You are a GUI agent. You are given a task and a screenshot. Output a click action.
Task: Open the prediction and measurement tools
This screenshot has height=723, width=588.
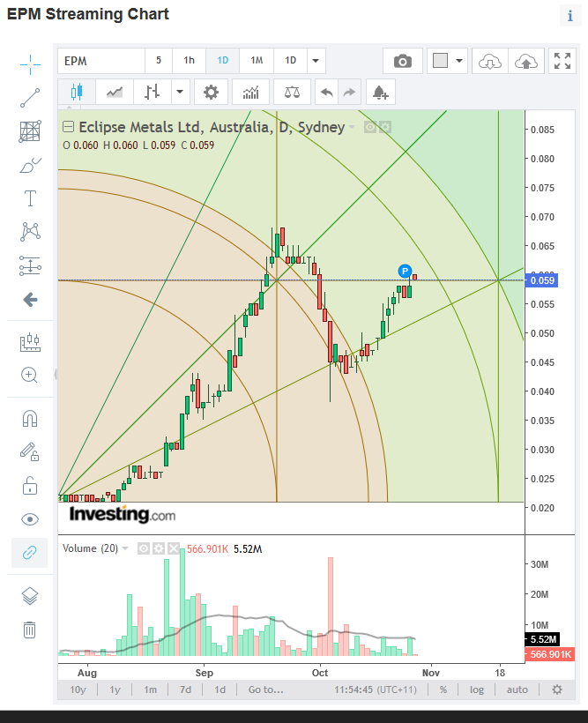tap(30, 266)
